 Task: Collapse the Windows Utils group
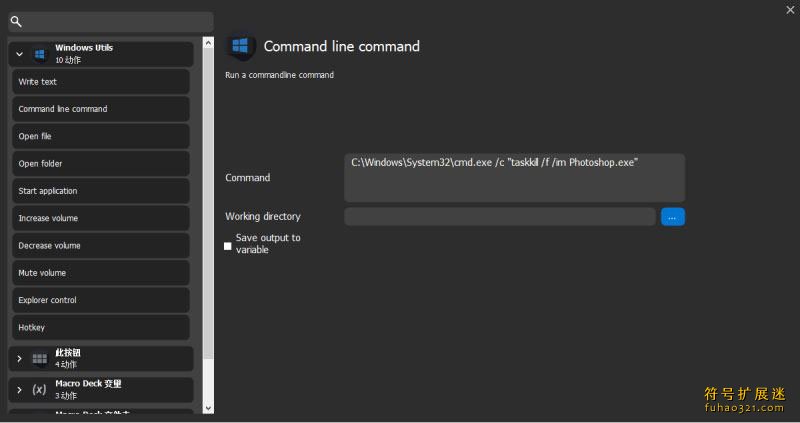pyautogui.click(x=19, y=54)
